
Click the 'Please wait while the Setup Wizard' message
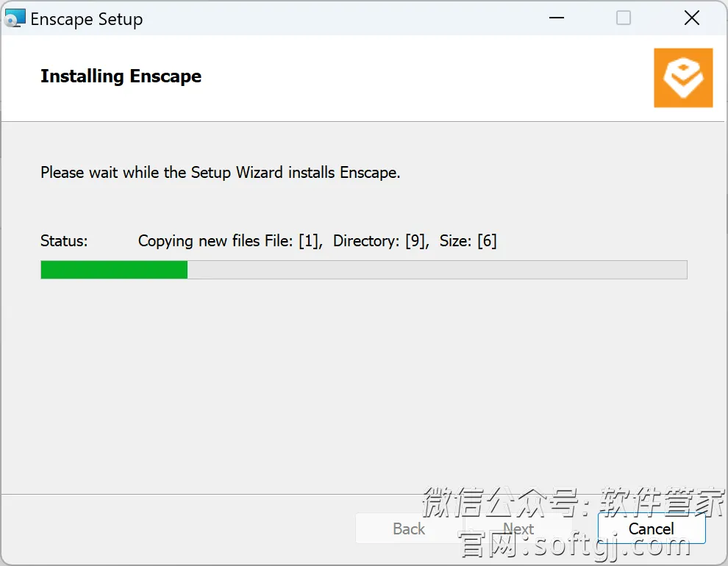pos(220,173)
